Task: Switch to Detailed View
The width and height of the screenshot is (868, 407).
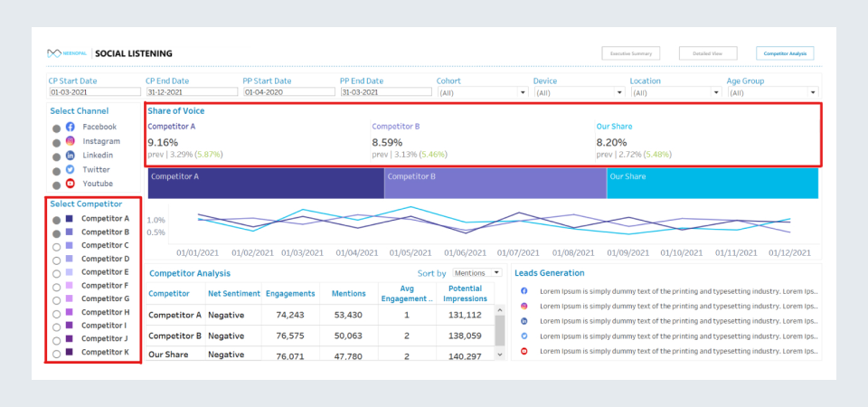Action: click(x=708, y=53)
